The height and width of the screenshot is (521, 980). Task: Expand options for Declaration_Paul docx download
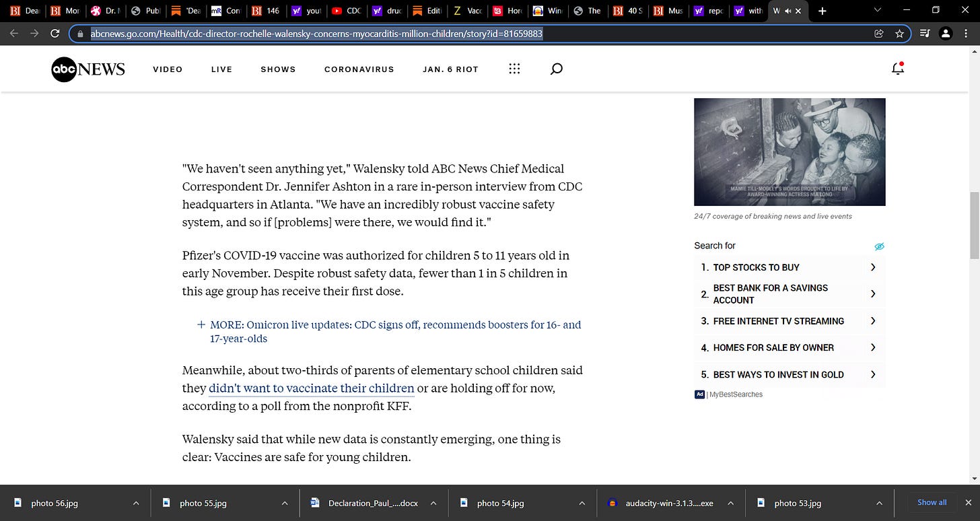click(x=433, y=503)
